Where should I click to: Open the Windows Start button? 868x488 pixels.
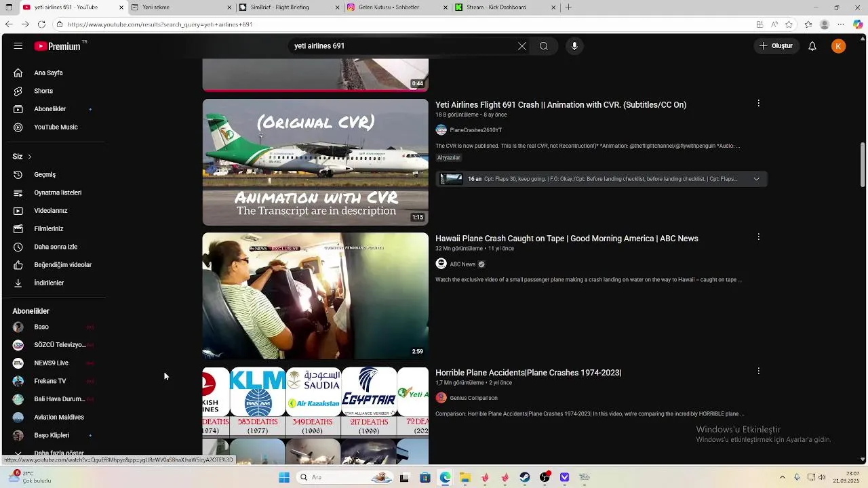pos(284,477)
